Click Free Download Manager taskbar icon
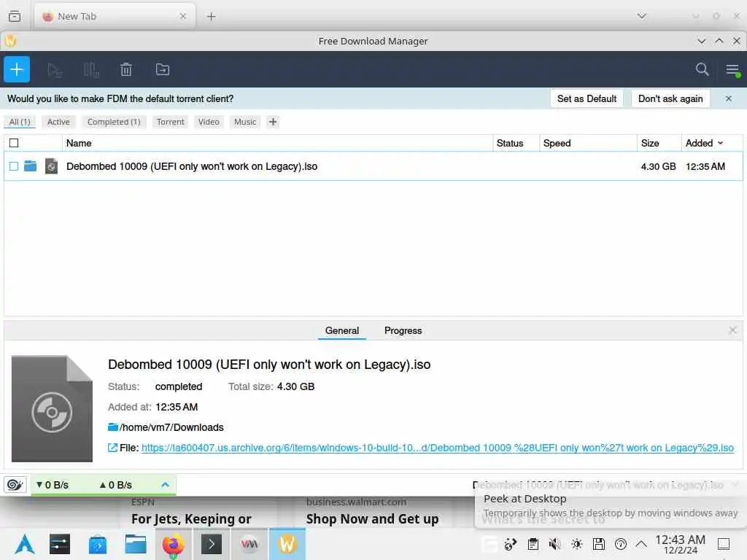The width and height of the screenshot is (747, 560). point(287,544)
